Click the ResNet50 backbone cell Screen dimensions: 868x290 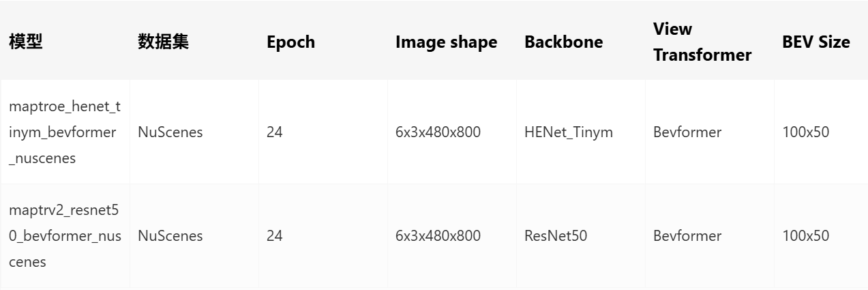[556, 236]
